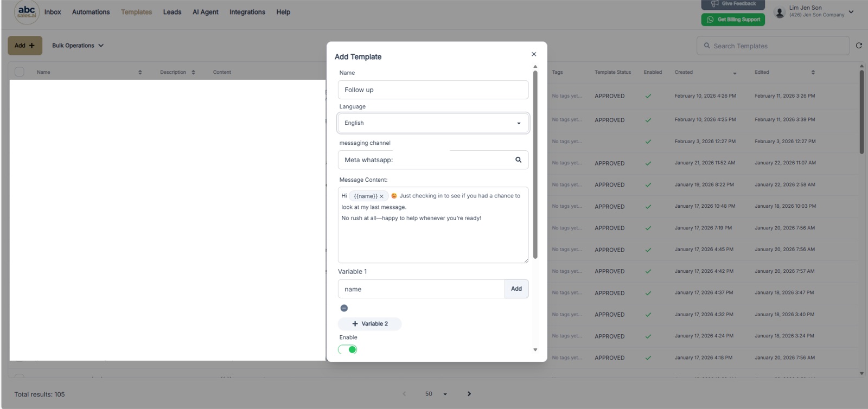Open the Automations menu
The image size is (868, 409).
[91, 12]
